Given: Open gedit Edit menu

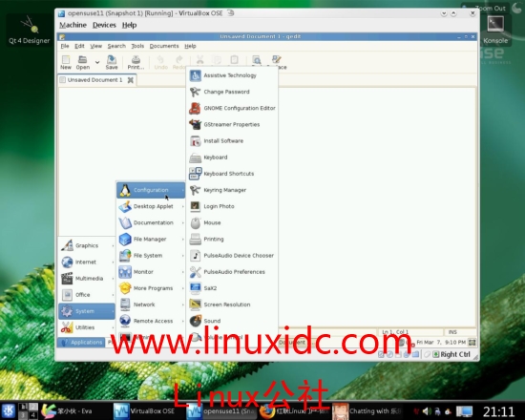Looking at the screenshot, I should click(x=79, y=46).
